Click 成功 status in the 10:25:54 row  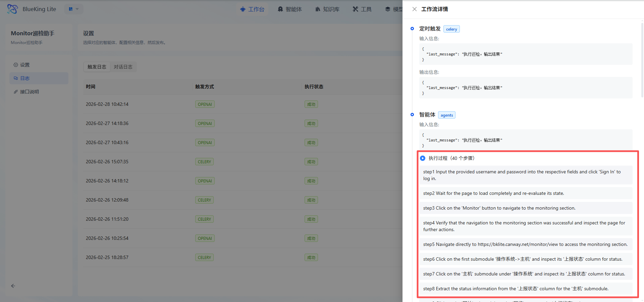311,239
